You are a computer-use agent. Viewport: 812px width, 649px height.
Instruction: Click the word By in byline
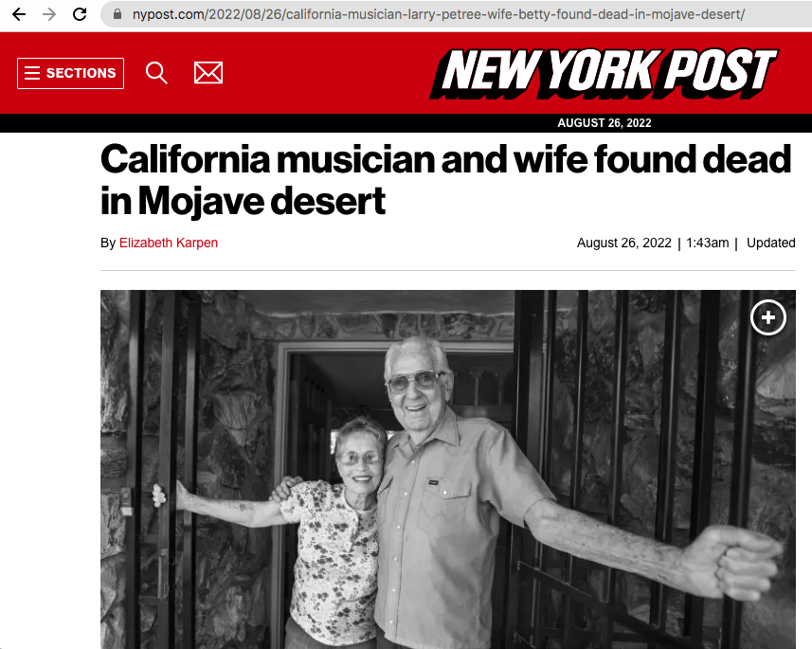click(108, 243)
